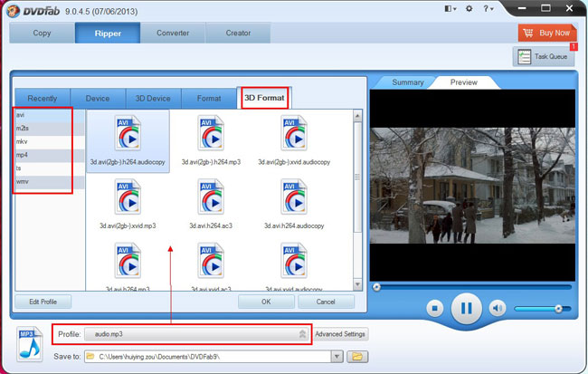Pause the video preview
Image resolution: width=588 pixels, height=374 pixels.
466,309
